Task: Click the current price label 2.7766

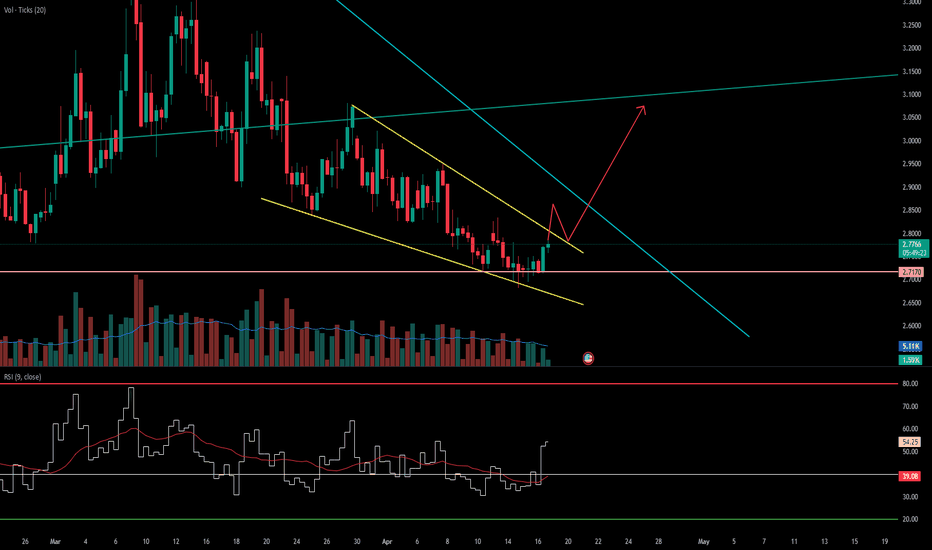Action: coord(912,244)
